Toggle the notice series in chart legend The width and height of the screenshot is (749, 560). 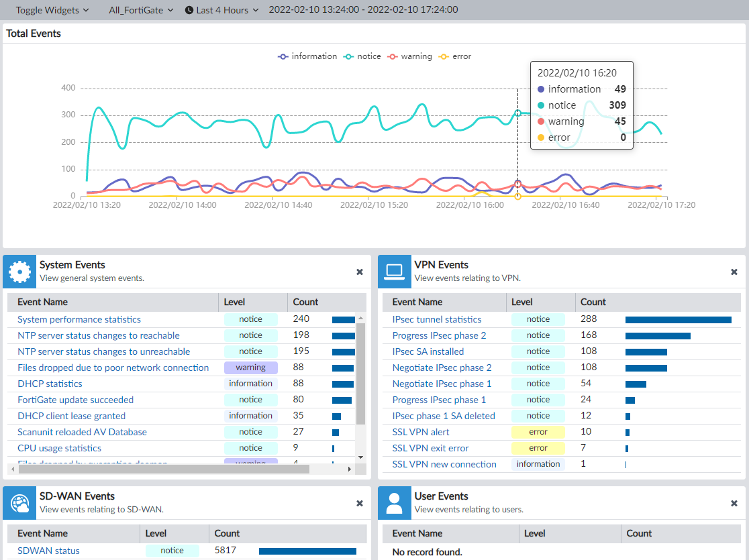click(362, 56)
